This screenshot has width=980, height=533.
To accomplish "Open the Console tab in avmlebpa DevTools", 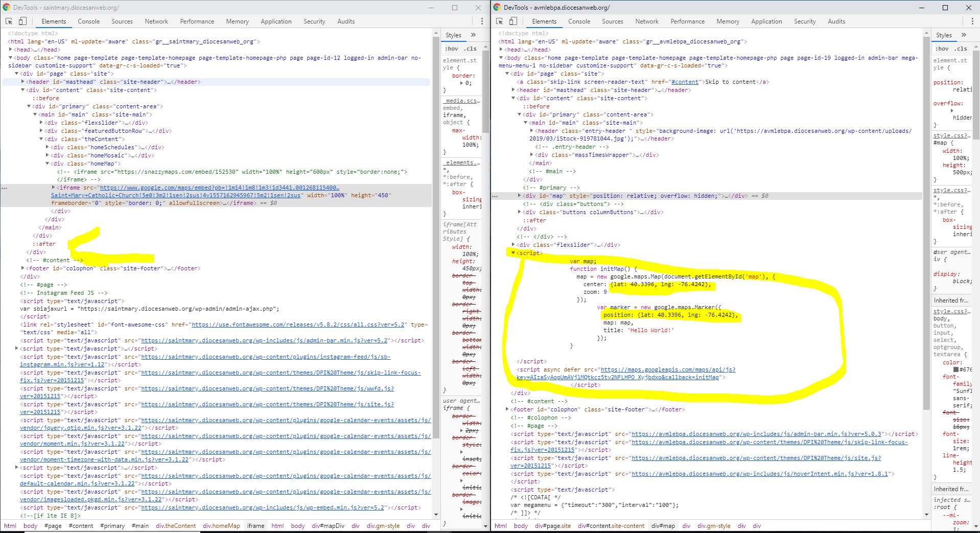I will 579,21.
